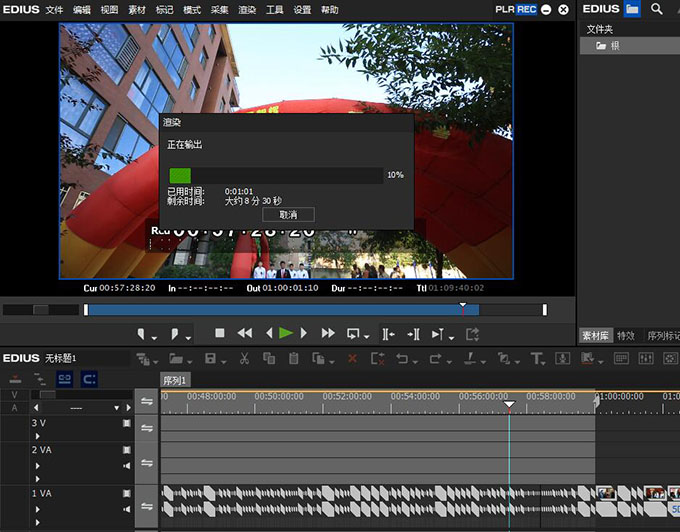Mute audio on track 2 VA
Image resolution: width=680 pixels, height=532 pixels.
coord(127,466)
